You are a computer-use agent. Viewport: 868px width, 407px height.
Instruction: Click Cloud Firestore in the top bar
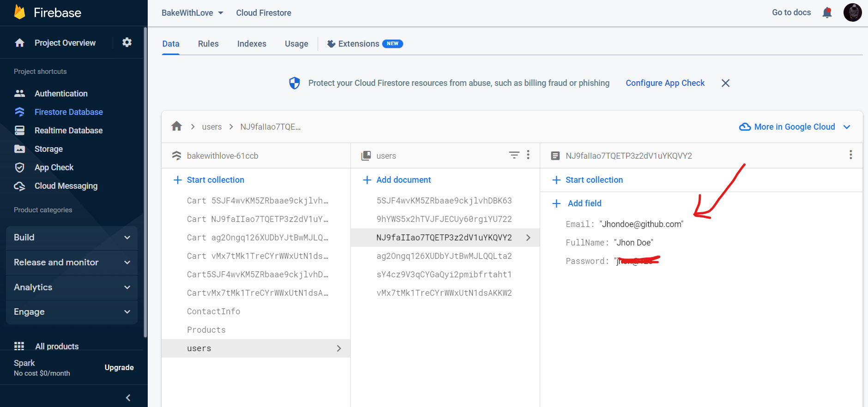pyautogui.click(x=264, y=13)
